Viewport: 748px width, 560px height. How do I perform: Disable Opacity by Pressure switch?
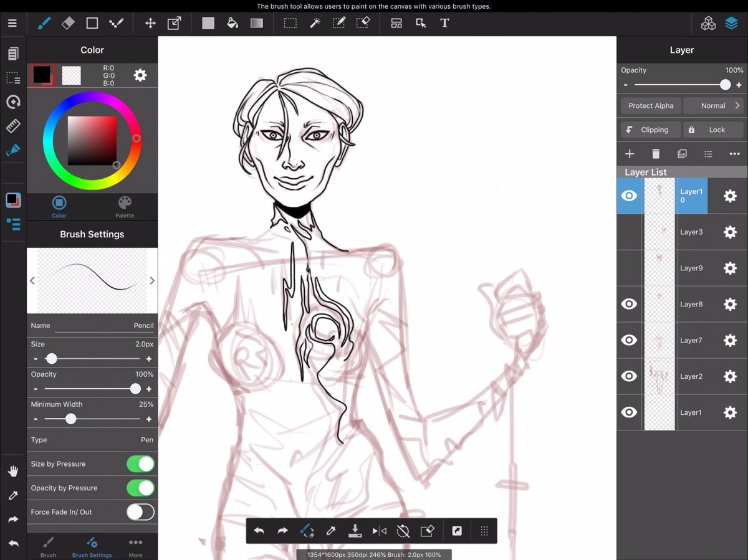pyautogui.click(x=140, y=488)
